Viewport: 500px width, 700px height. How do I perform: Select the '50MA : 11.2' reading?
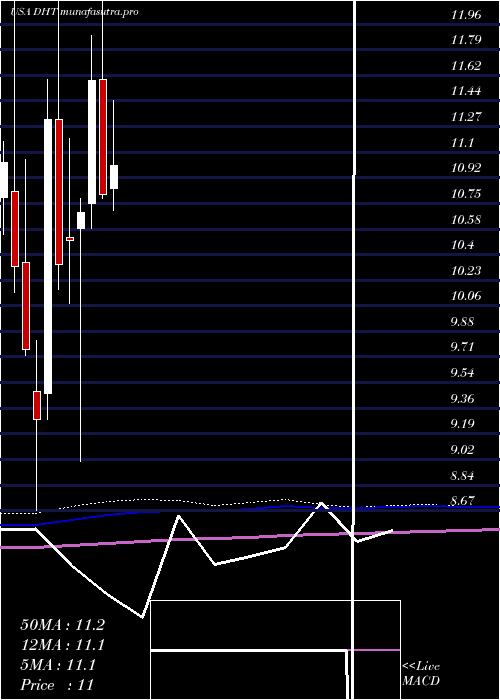[x=62, y=625]
